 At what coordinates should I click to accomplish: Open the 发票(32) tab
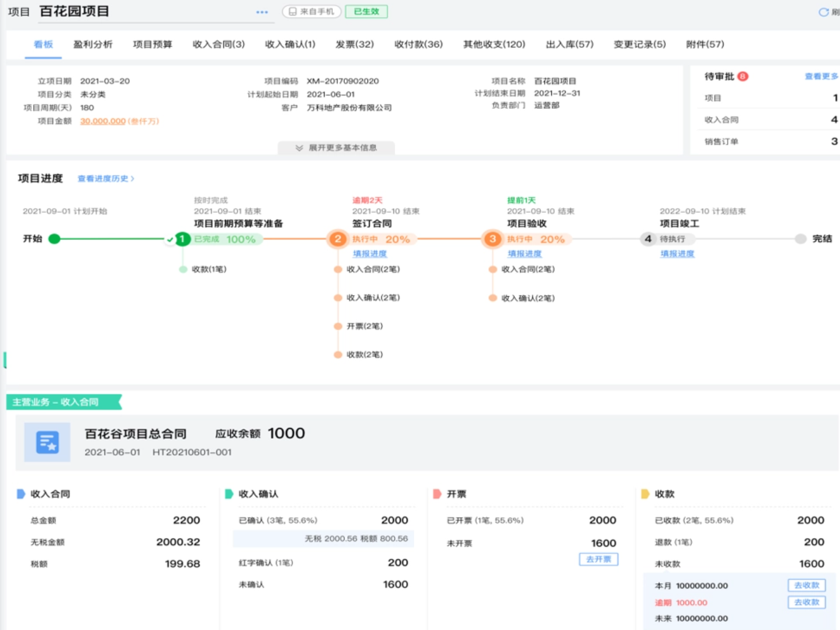pyautogui.click(x=354, y=45)
